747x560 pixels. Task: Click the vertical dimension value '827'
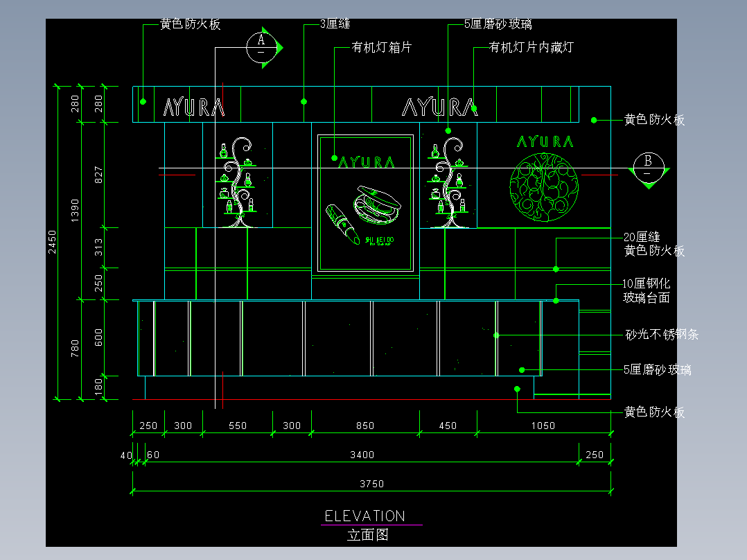click(x=98, y=175)
